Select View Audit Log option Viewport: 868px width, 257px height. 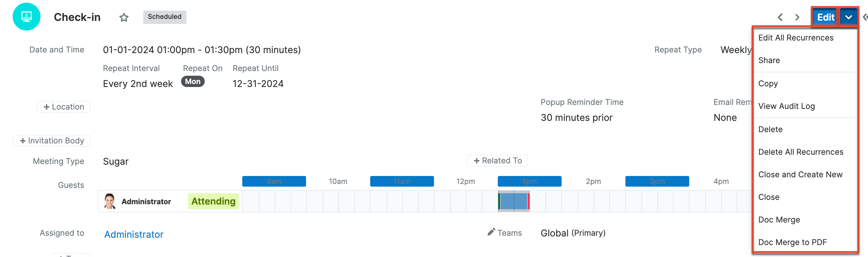point(787,106)
